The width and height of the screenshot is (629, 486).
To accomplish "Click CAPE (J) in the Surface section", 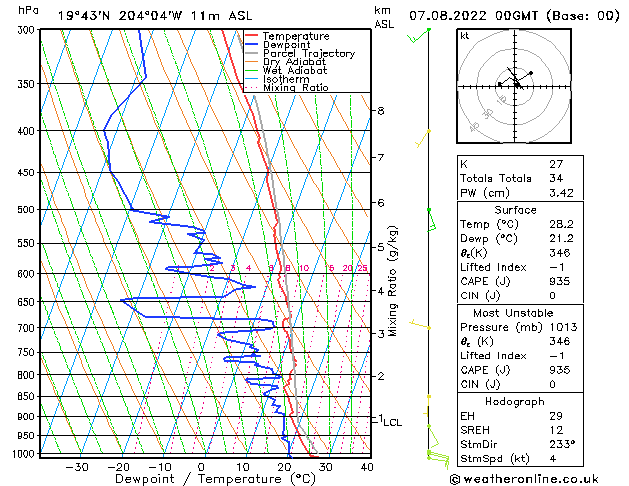I will (x=485, y=281).
